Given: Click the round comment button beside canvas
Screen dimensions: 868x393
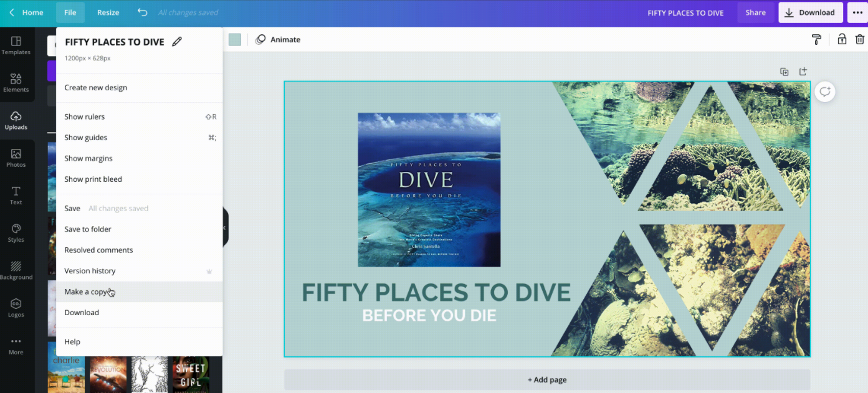Looking at the screenshot, I should [x=825, y=92].
